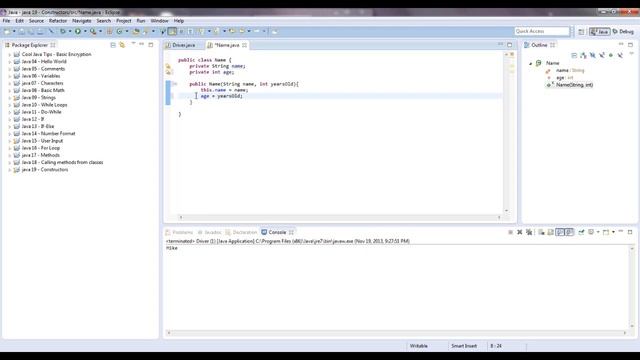
Task: Toggle Show Console on standard error change
Action: pos(569,232)
